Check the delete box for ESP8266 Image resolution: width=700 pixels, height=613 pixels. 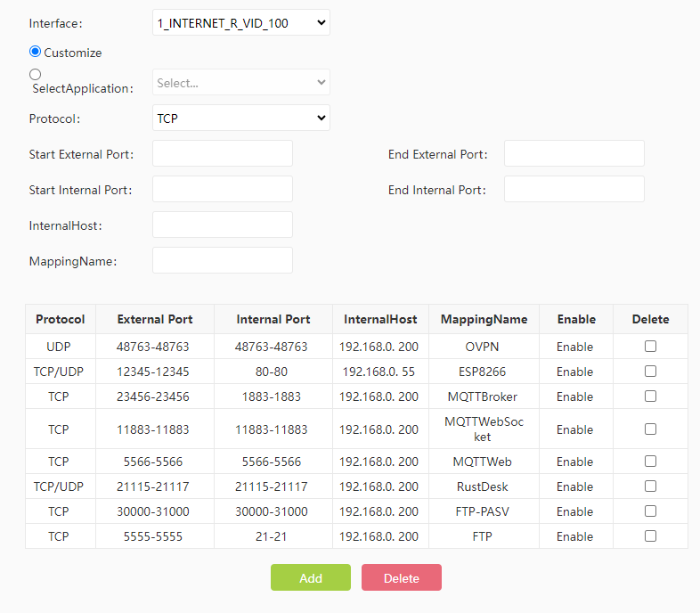(x=650, y=372)
